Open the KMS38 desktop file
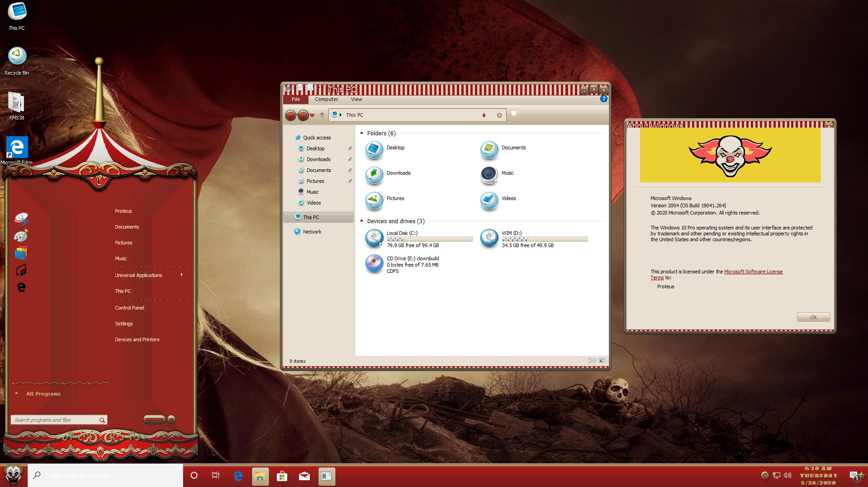Viewport: 868px width, 487px height. pyautogui.click(x=17, y=106)
